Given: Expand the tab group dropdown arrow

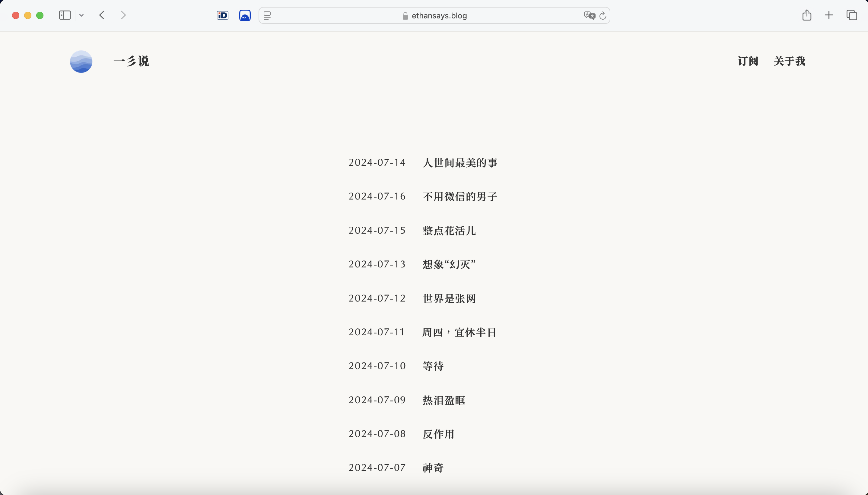Looking at the screenshot, I should pyautogui.click(x=81, y=15).
